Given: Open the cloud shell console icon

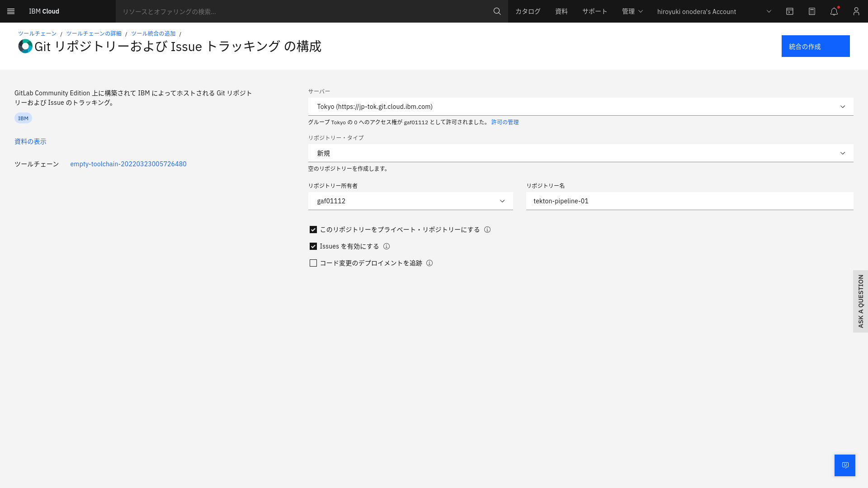Looking at the screenshot, I should 790,11.
